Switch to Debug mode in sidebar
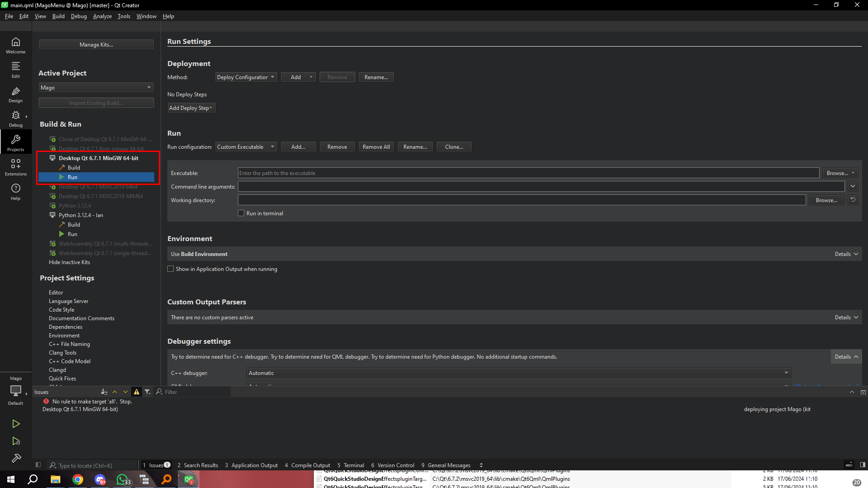This screenshot has height=488, width=868. pyautogui.click(x=16, y=118)
